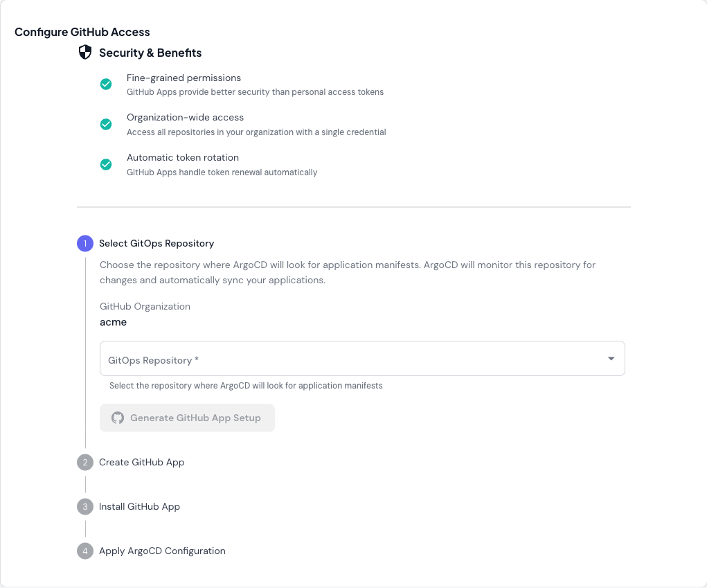The image size is (707, 588).
Task: Open the GitOps Repository dropdown
Action: (x=361, y=358)
